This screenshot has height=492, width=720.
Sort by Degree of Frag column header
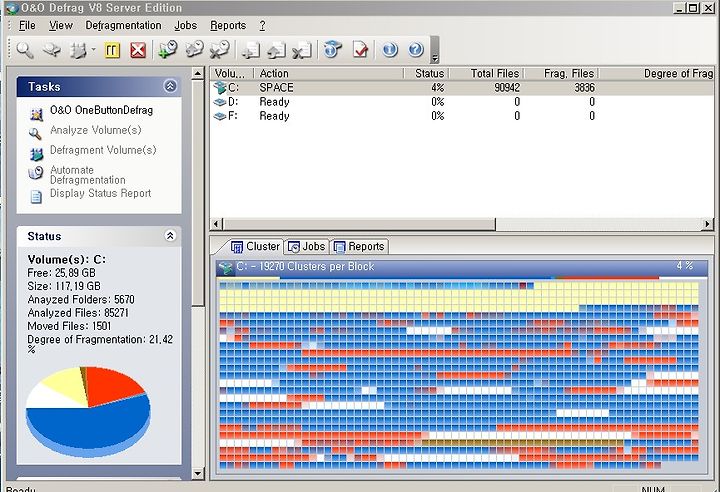point(657,74)
